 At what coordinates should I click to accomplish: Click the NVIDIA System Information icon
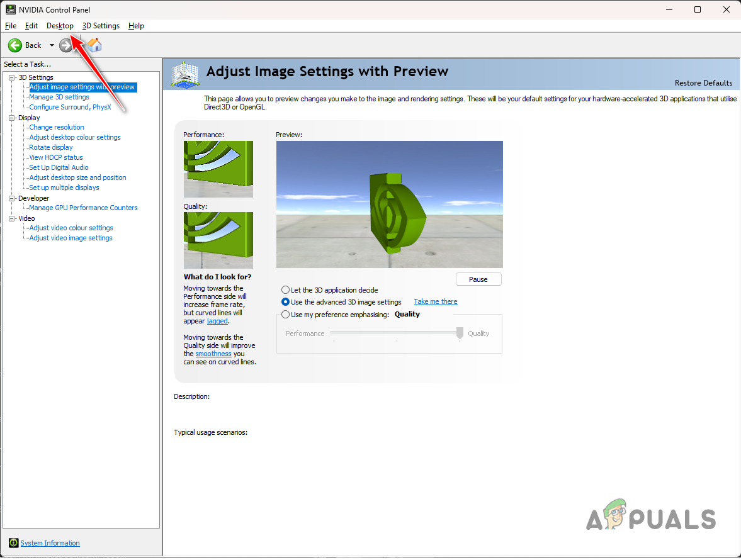(13, 543)
